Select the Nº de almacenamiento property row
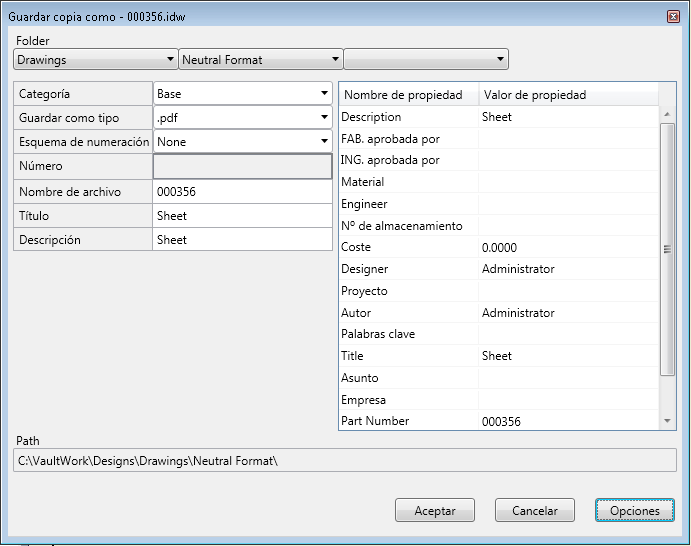Image resolution: width=691 pixels, height=546 pixels. click(499, 226)
